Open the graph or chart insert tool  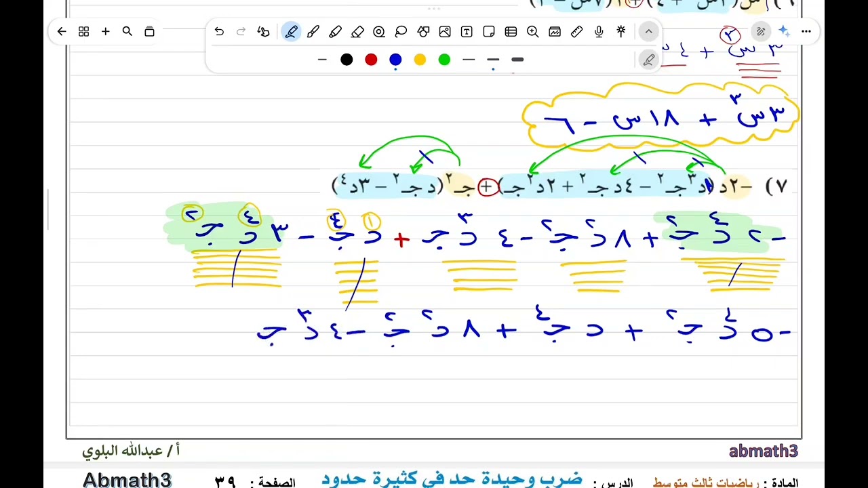[x=555, y=31]
